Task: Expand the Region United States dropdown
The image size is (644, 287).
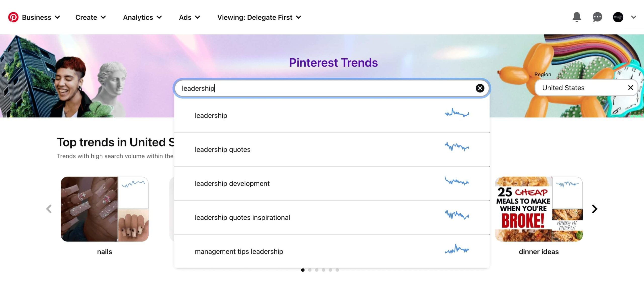Action: (575, 87)
